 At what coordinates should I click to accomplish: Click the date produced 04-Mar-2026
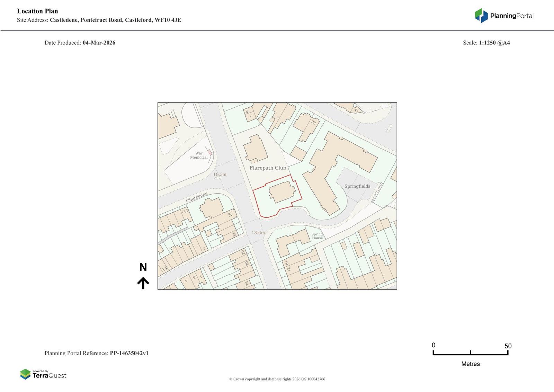[x=99, y=43]
